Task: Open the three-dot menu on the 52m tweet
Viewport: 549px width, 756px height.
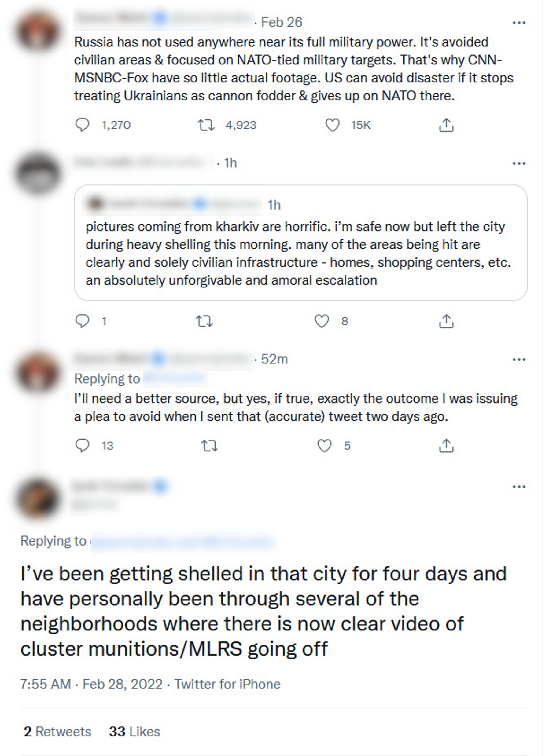Action: (x=519, y=359)
